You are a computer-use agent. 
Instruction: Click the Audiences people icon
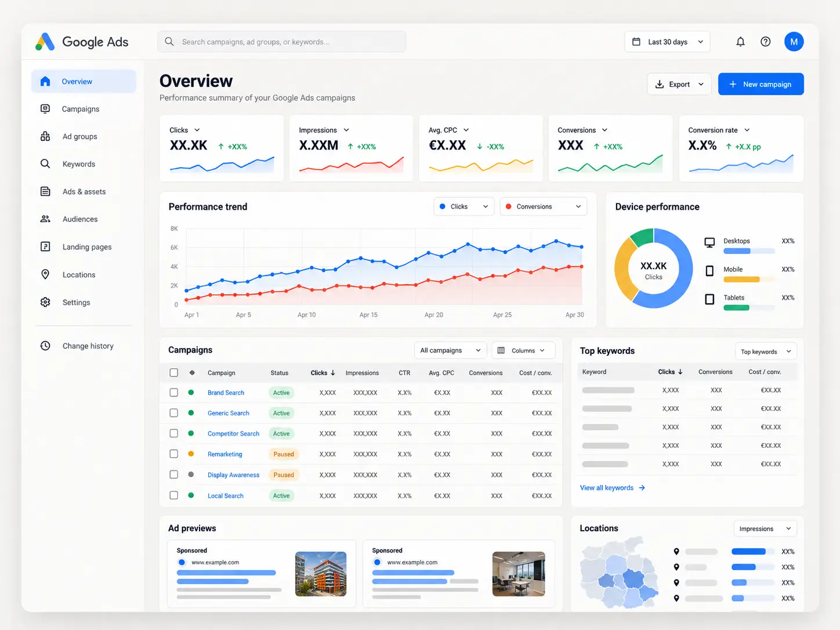point(45,219)
